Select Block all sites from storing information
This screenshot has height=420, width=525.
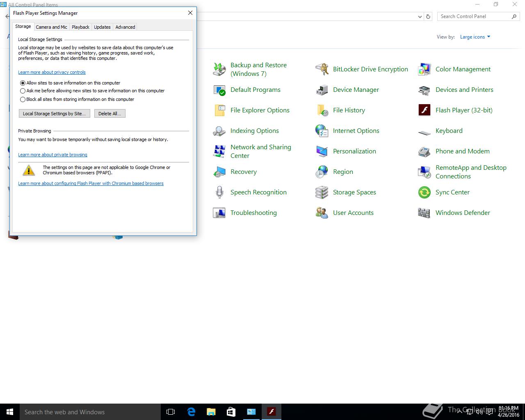click(23, 99)
